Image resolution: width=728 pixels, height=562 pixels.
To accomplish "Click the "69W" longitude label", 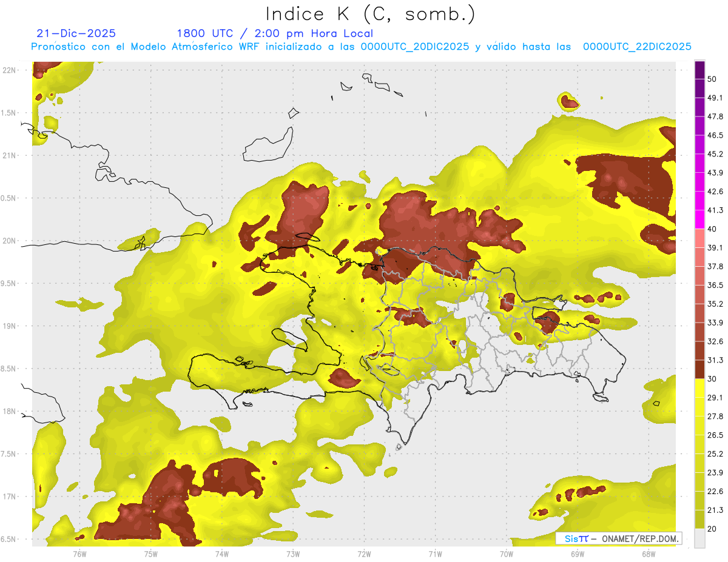I will click(x=577, y=554).
